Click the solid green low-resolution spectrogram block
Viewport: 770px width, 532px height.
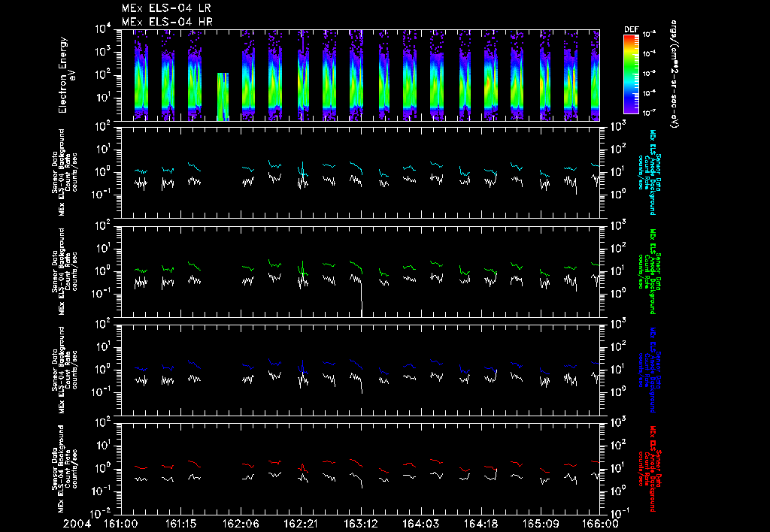click(223, 97)
